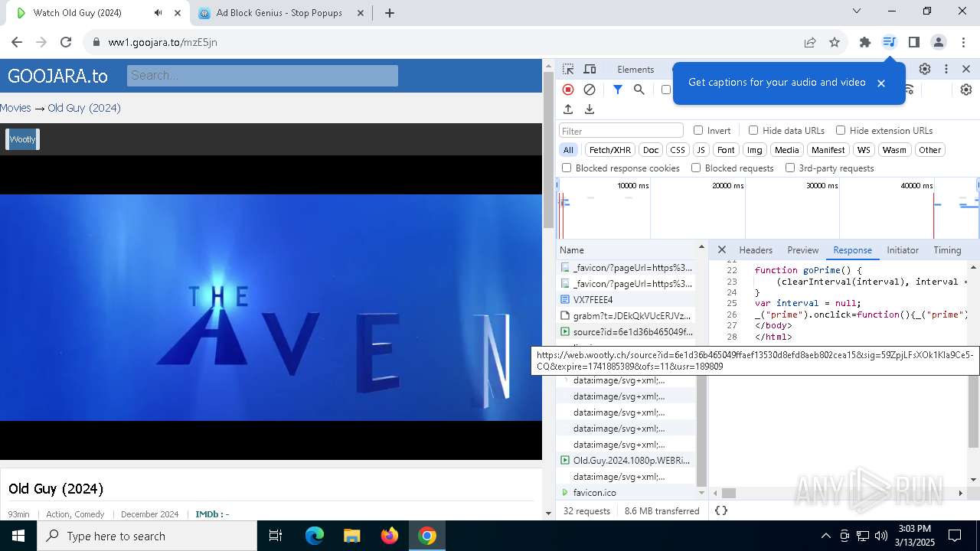Open Chrome profile avatar
Viewport: 980px width, 551px height.
(939, 42)
